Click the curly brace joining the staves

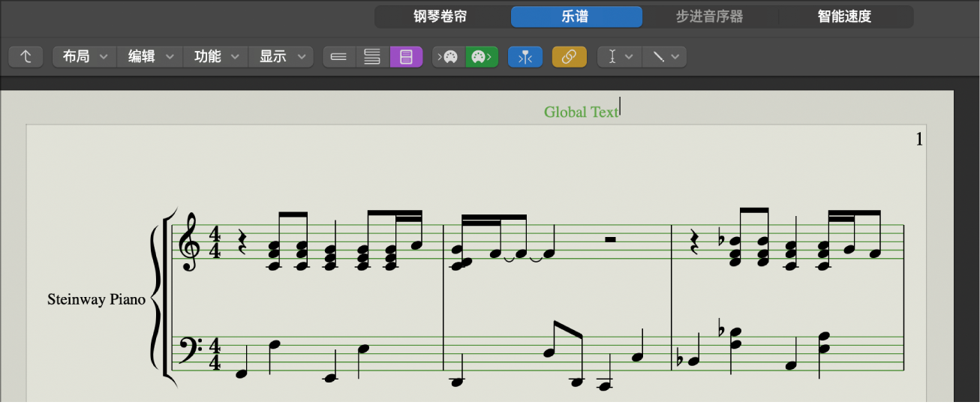point(156,298)
